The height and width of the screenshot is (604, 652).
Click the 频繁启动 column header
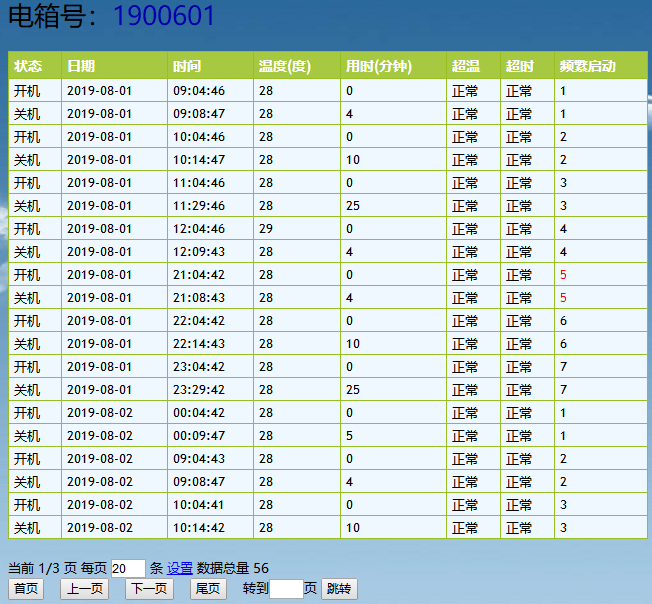(x=588, y=67)
